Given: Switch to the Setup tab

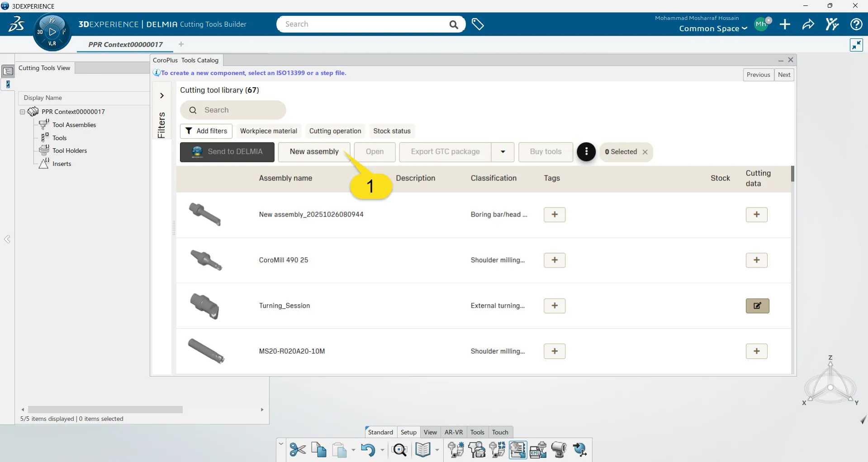Looking at the screenshot, I should (408, 432).
